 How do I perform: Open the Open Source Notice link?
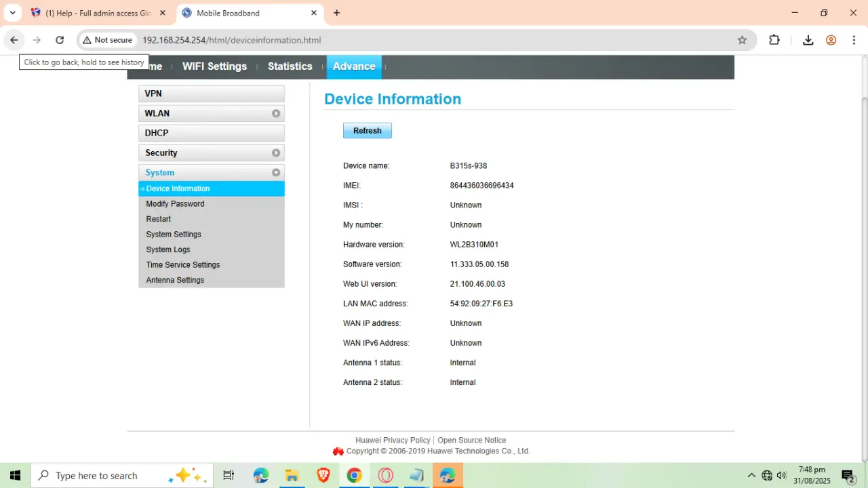(472, 440)
